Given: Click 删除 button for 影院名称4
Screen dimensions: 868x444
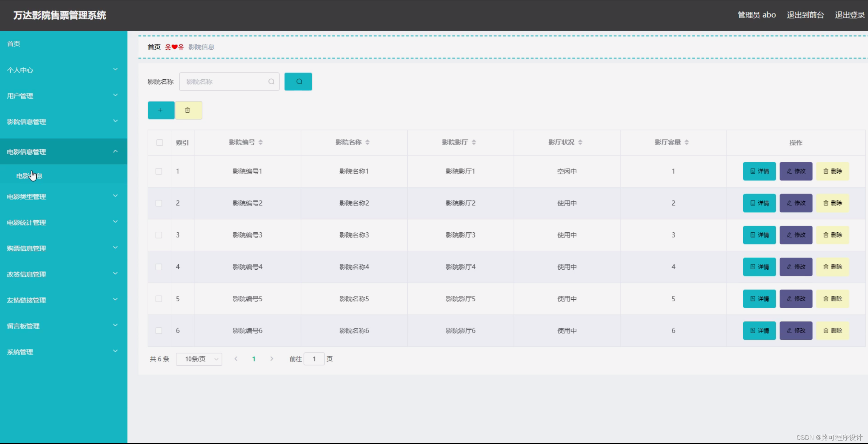Looking at the screenshot, I should pos(832,267).
